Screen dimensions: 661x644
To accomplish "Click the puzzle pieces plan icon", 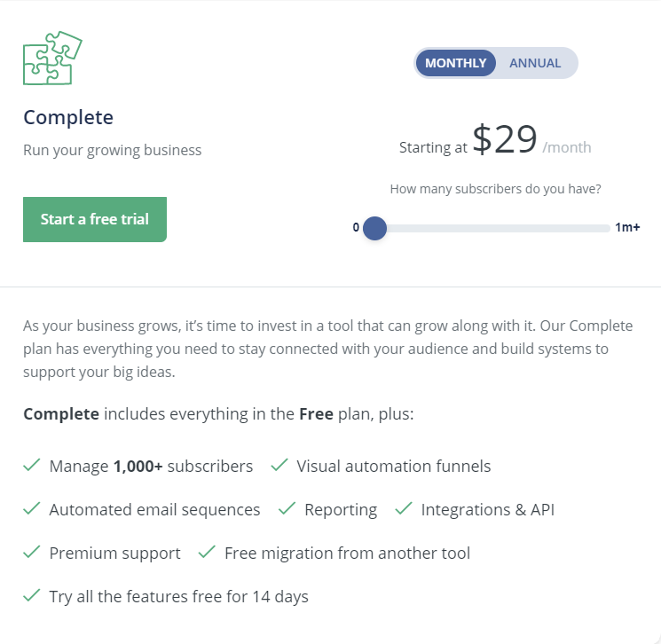I will click(x=52, y=59).
